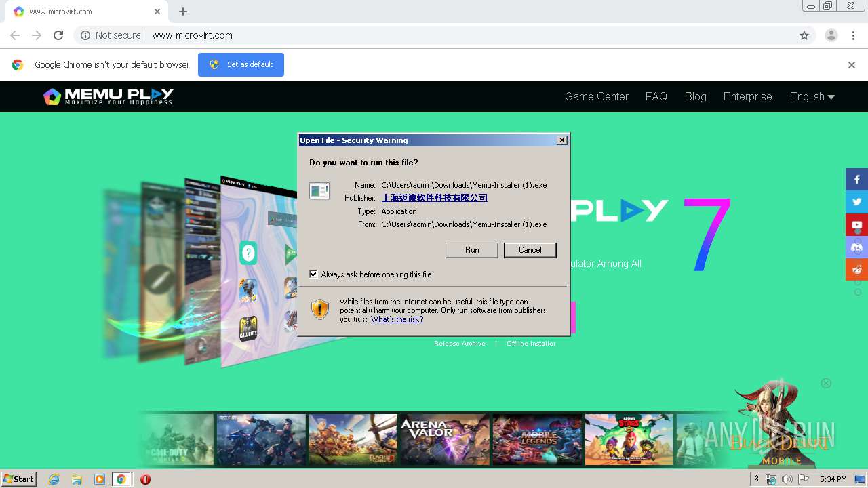The image size is (868, 488).
Task: View site information Not secure icon
Action: [x=85, y=35]
